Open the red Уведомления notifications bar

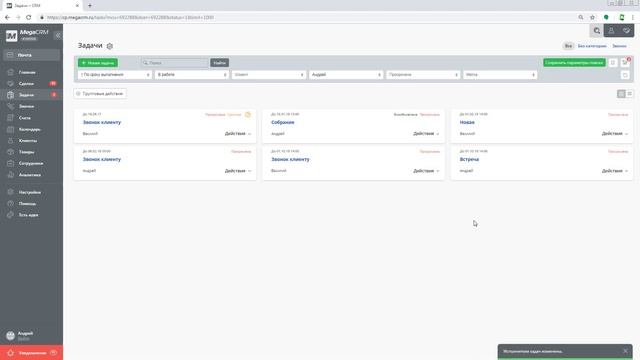tap(31, 353)
